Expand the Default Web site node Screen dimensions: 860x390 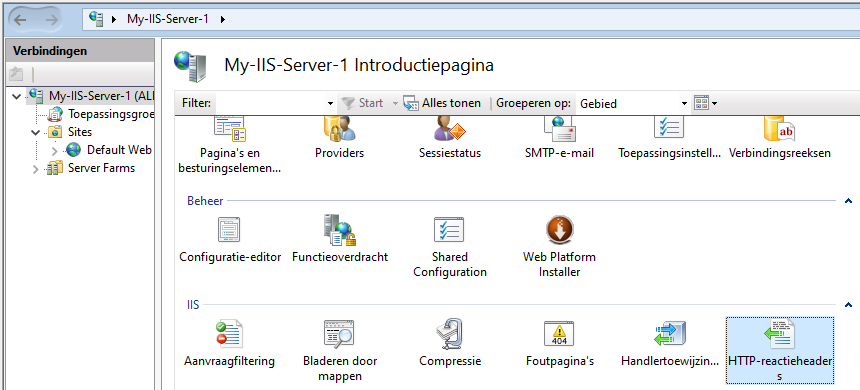pos(54,150)
